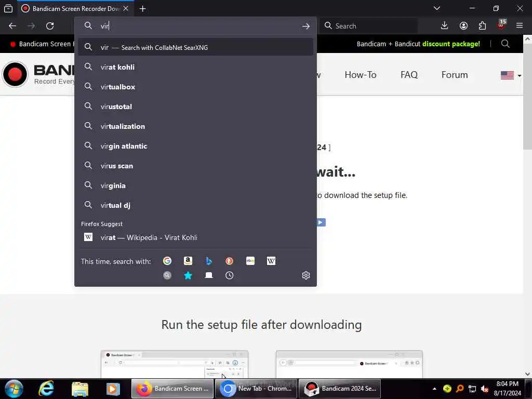The image size is (532, 399).
Task: Open the Wikipedia Virat Kohli suggestion
Action: pyautogui.click(x=195, y=237)
